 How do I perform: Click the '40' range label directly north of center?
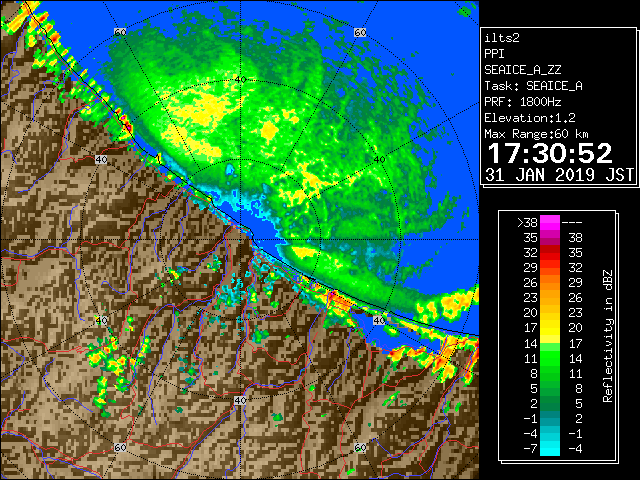pyautogui.click(x=240, y=80)
